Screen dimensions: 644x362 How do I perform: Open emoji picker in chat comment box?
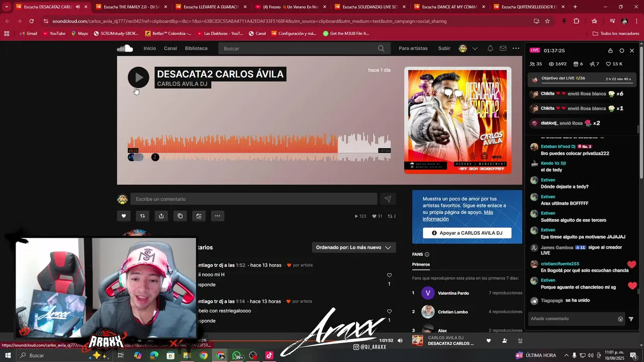pos(620,319)
